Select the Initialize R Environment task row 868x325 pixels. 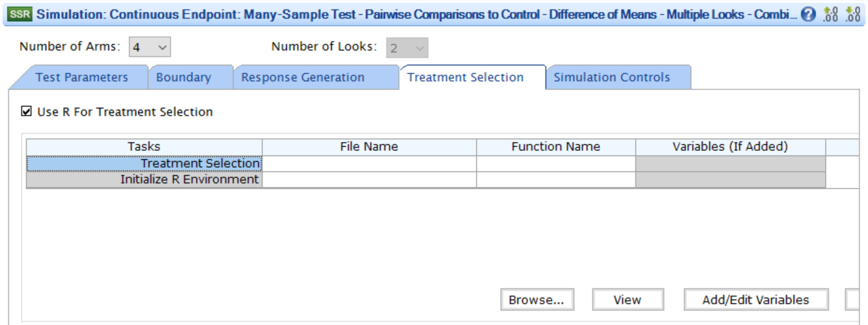pyautogui.click(x=144, y=180)
